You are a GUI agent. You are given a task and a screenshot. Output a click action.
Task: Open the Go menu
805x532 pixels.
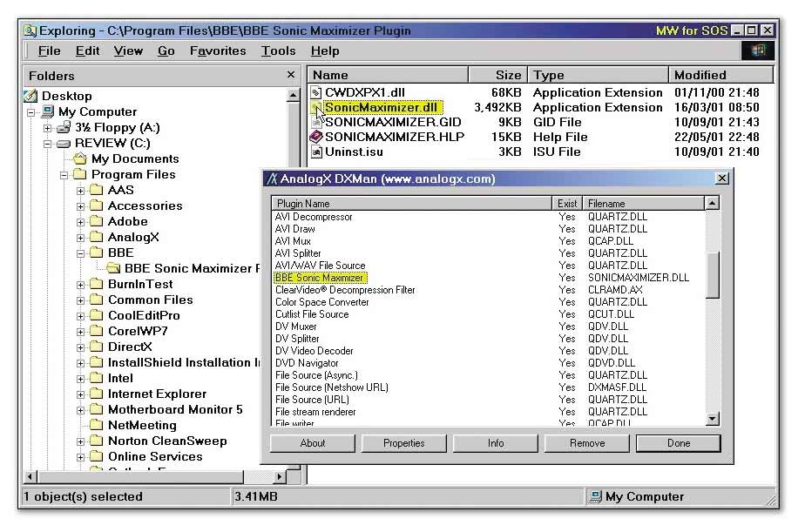click(x=166, y=51)
